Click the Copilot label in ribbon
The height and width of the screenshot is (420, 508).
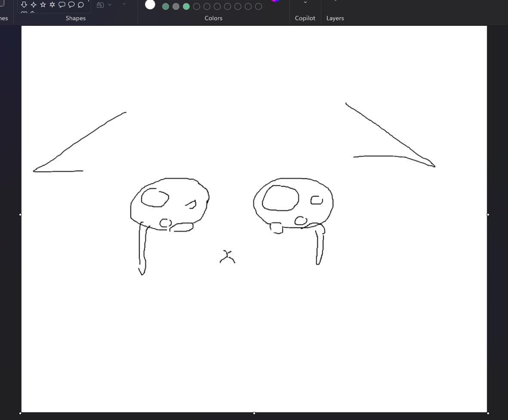(305, 18)
